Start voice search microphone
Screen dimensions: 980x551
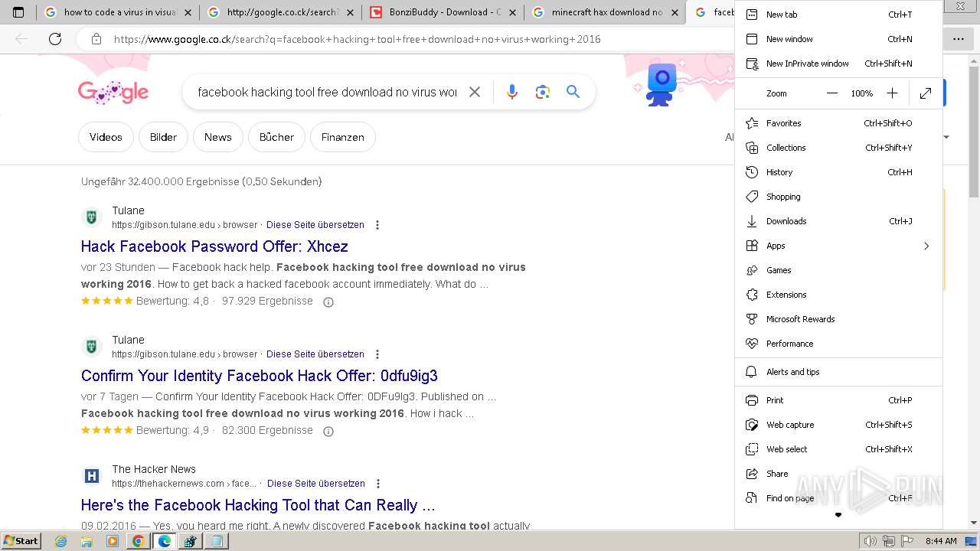click(512, 92)
